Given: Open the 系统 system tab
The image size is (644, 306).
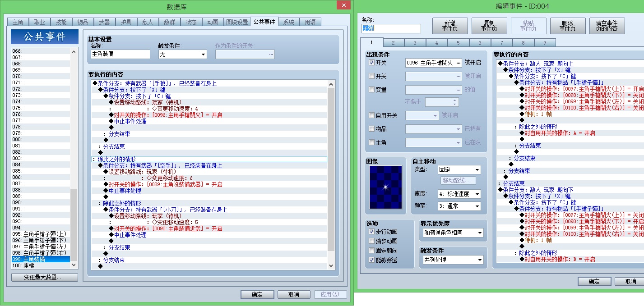Looking at the screenshot, I should point(289,22).
